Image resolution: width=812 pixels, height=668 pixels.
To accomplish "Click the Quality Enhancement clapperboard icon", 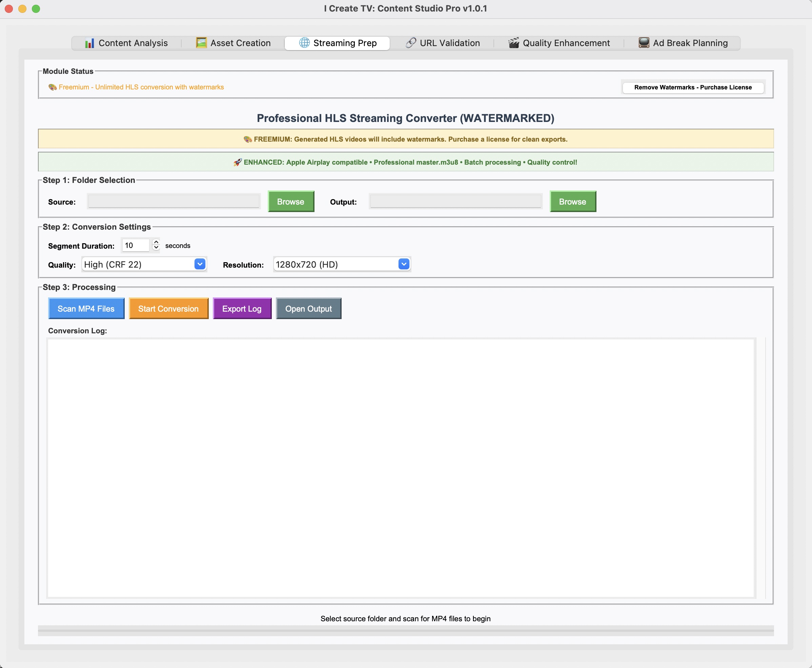I will 514,43.
